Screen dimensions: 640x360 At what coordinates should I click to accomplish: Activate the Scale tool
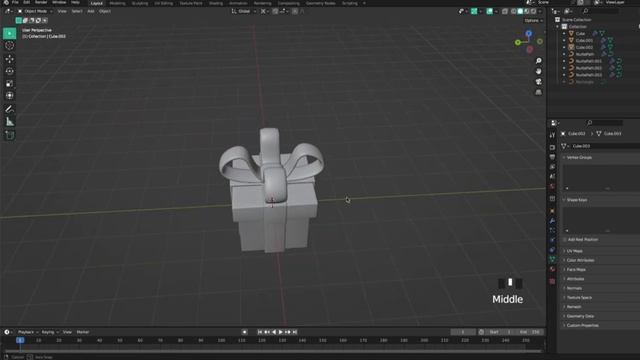(x=9, y=83)
